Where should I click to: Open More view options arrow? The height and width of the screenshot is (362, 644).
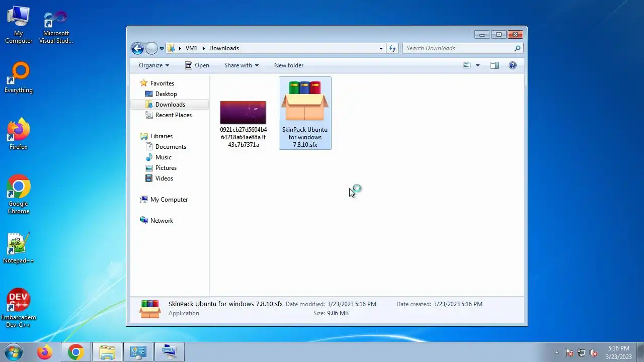(x=477, y=65)
